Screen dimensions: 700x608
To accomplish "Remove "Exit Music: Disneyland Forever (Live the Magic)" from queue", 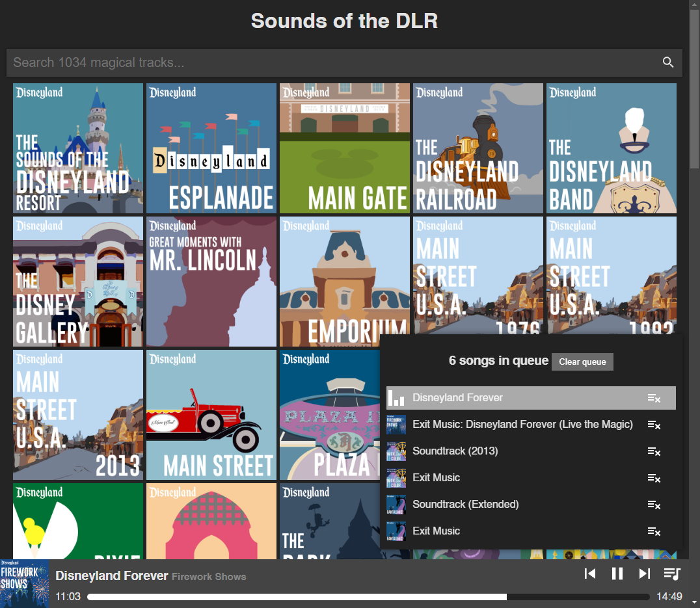I will tap(654, 425).
